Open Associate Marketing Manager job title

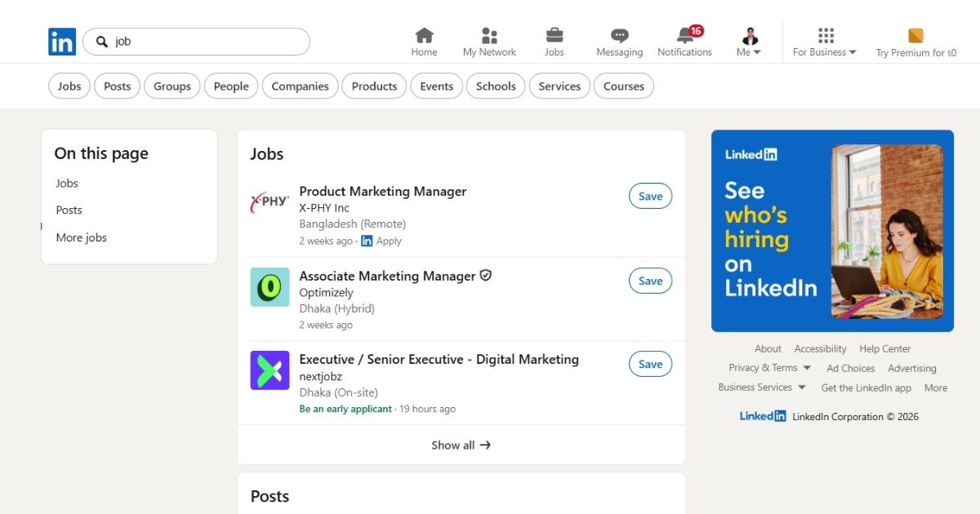387,277
